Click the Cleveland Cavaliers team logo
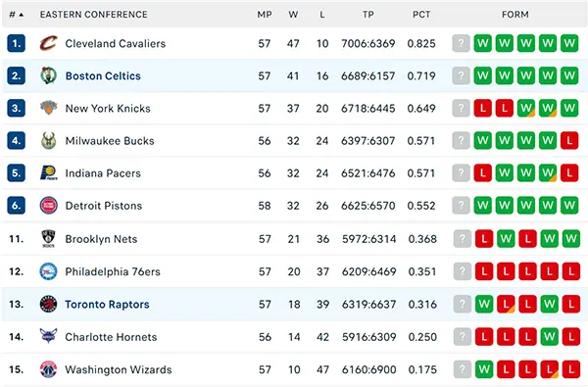 pos(48,43)
